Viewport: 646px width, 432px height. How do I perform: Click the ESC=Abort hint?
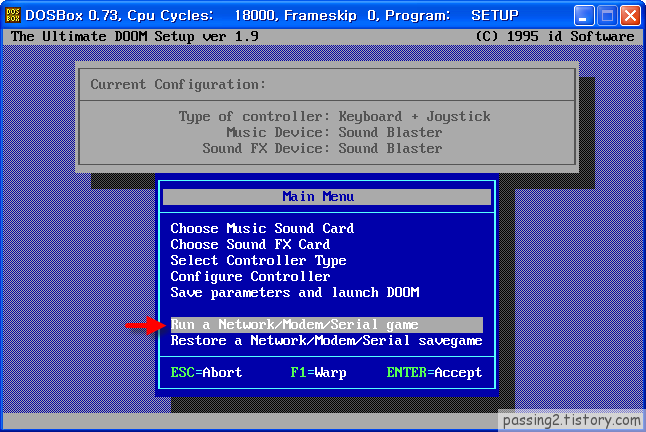click(x=206, y=373)
